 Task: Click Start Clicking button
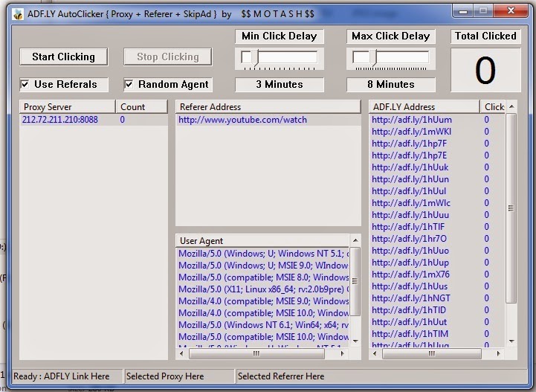coord(64,57)
